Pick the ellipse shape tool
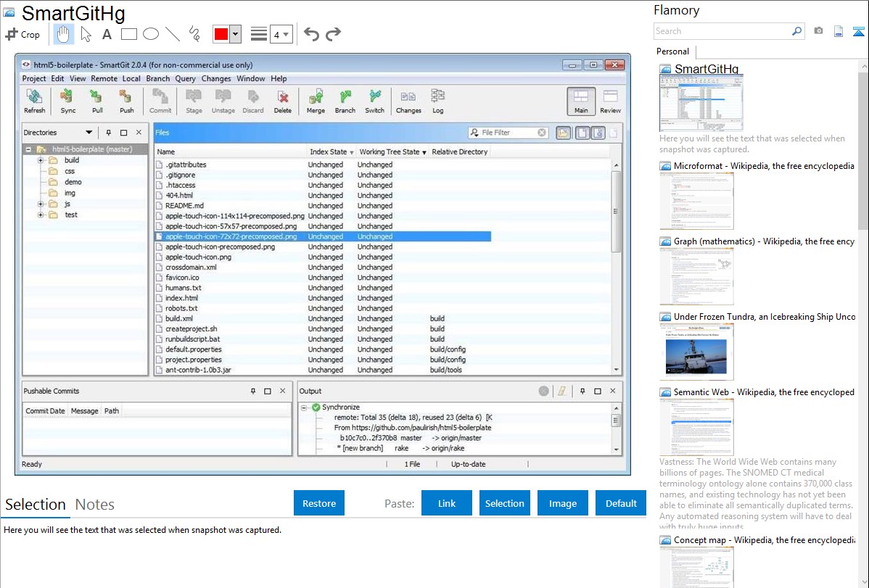Screen dimensions: 869x588 pos(151,34)
